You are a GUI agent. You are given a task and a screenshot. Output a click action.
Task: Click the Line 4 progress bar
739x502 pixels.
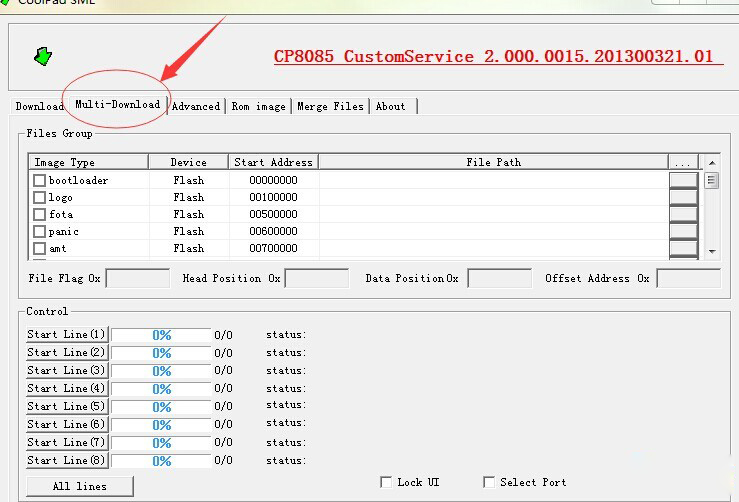coord(161,389)
